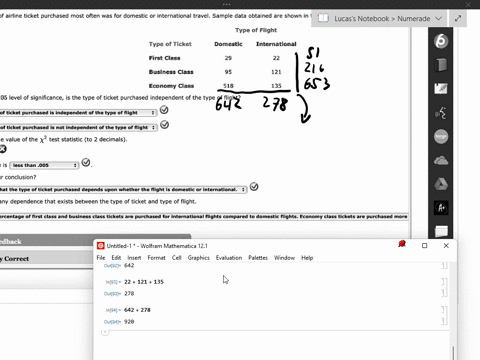Click the First Class row label
Screen dimensions: 480x360
(164, 58)
